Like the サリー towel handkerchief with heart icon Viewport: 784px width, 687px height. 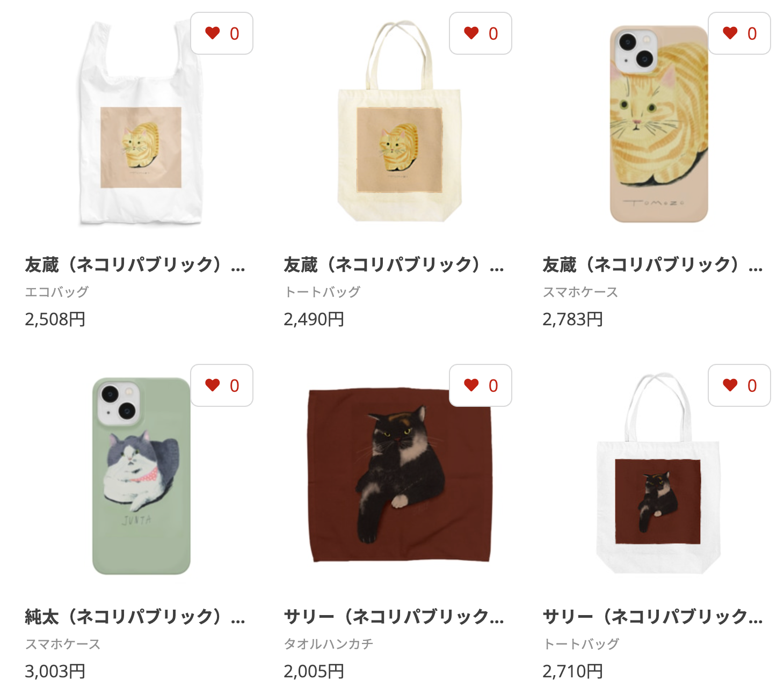click(481, 385)
